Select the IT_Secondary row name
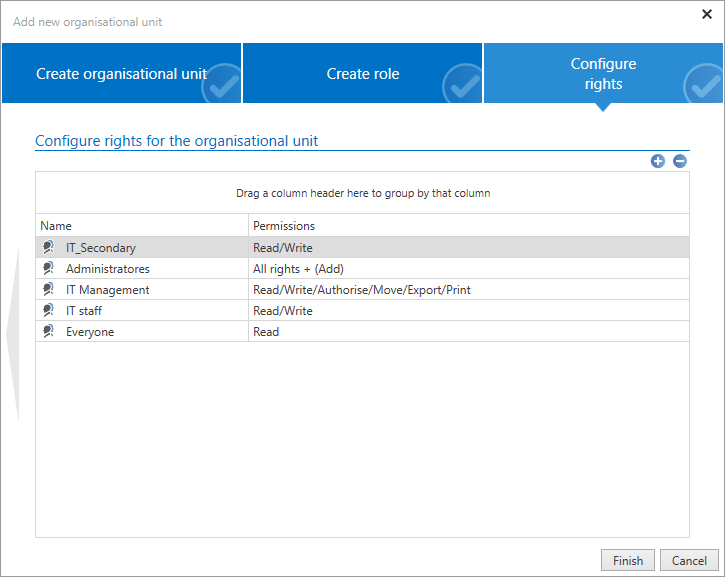Screen dimensions: 725x577 pyautogui.click(x=101, y=248)
